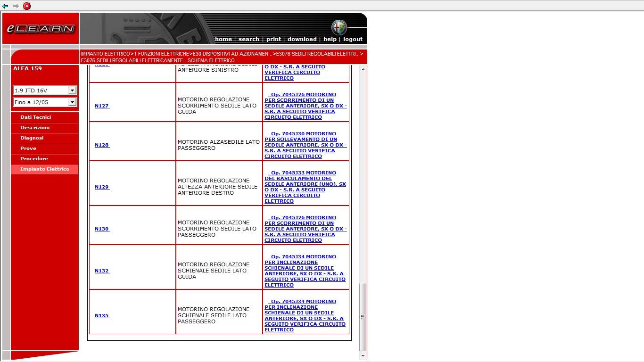Click 'MOTORINO REGOLAZIONE SCHIENALE SEDILE LATO PASSEGGERO' text
This screenshot has height=362, width=644.
pyautogui.click(x=214, y=316)
